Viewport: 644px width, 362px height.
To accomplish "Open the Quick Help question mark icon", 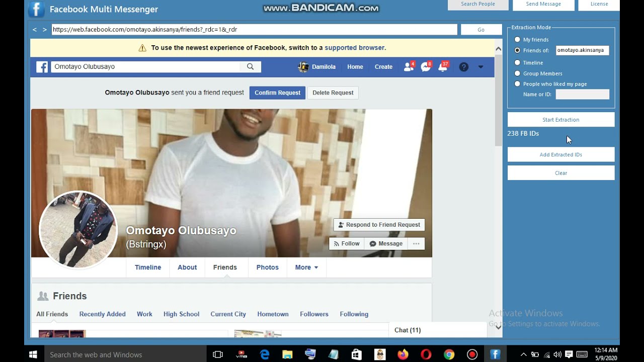I will (x=464, y=67).
